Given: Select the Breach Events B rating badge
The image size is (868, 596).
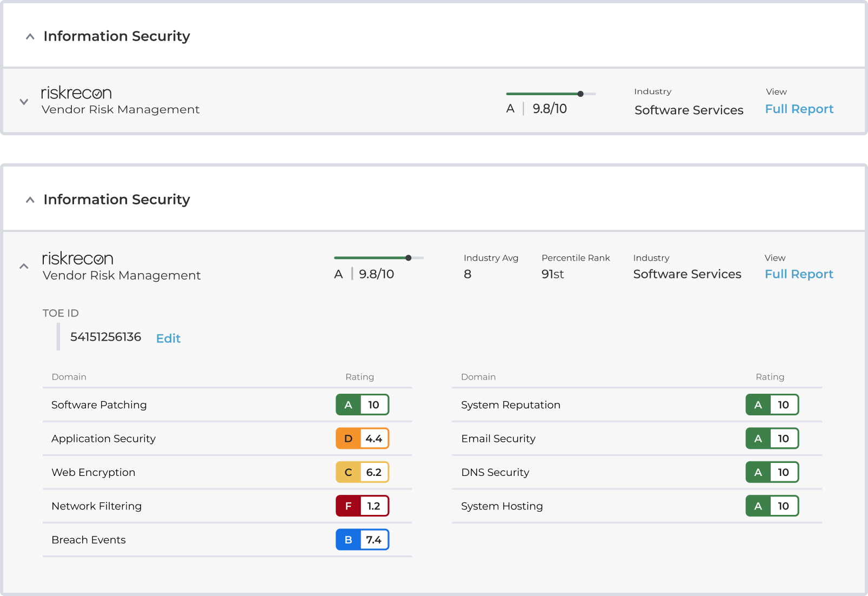Looking at the screenshot, I should coord(362,539).
